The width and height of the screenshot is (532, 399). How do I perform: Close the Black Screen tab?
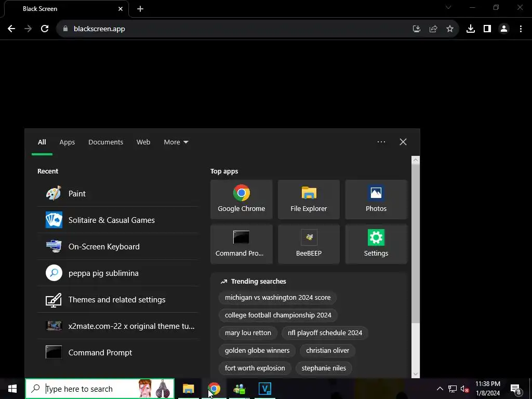(121, 9)
